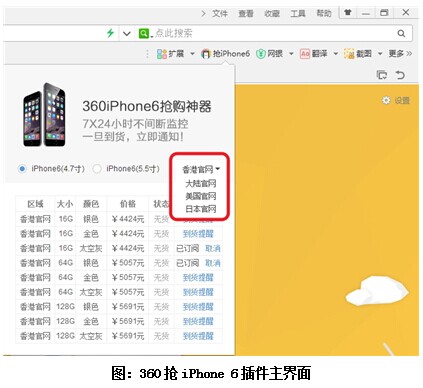Expand the menu bar chevron before 文件
This screenshot has width=423, height=388.
[203, 14]
